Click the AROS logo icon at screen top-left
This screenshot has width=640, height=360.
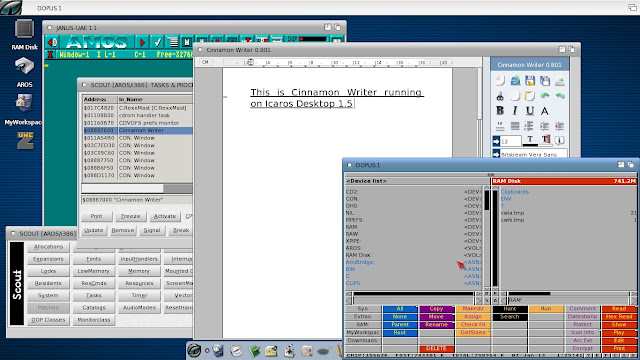11,8
